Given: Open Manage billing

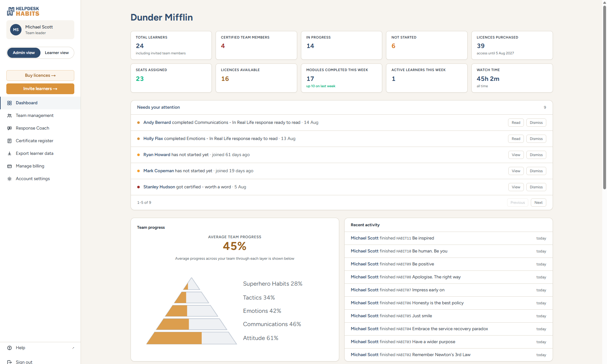Looking at the screenshot, I should click(40, 166).
